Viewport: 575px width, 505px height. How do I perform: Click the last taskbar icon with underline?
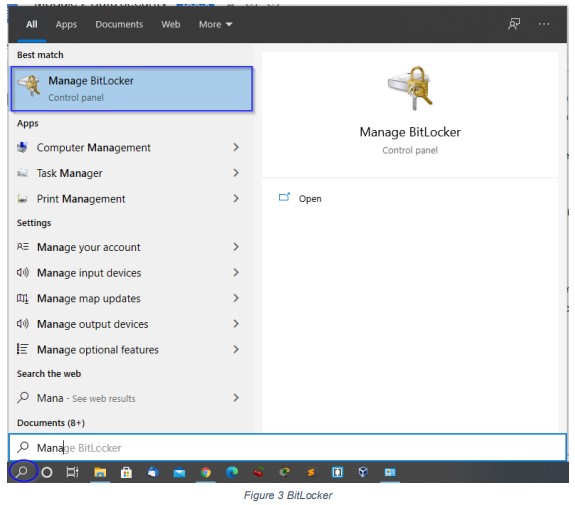[x=390, y=472]
